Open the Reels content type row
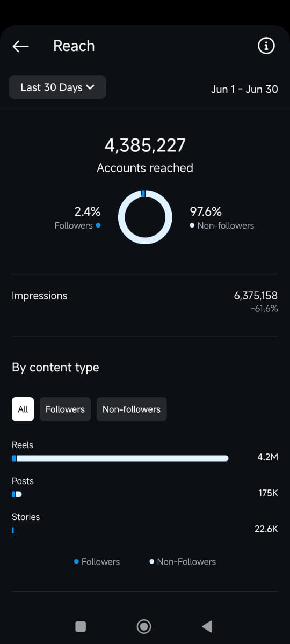290x644 pixels. pos(145,452)
